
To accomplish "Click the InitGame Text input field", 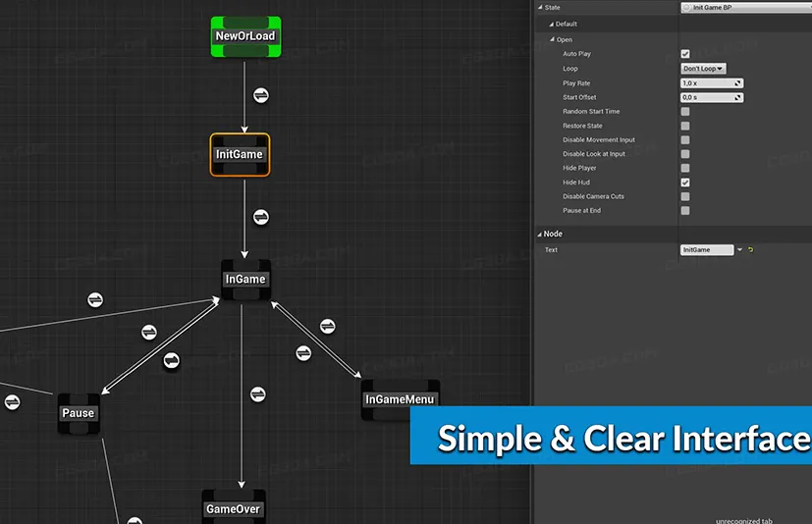I will click(x=707, y=249).
